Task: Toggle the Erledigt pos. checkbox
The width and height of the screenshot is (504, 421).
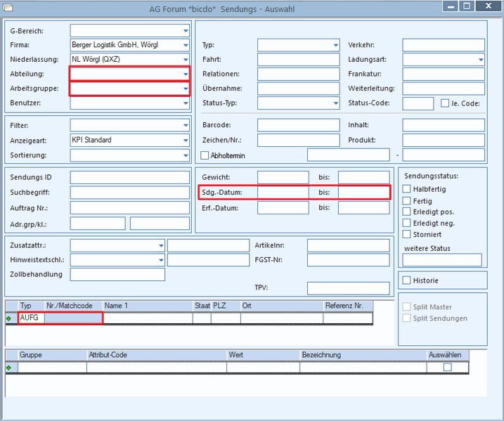Action: [406, 212]
